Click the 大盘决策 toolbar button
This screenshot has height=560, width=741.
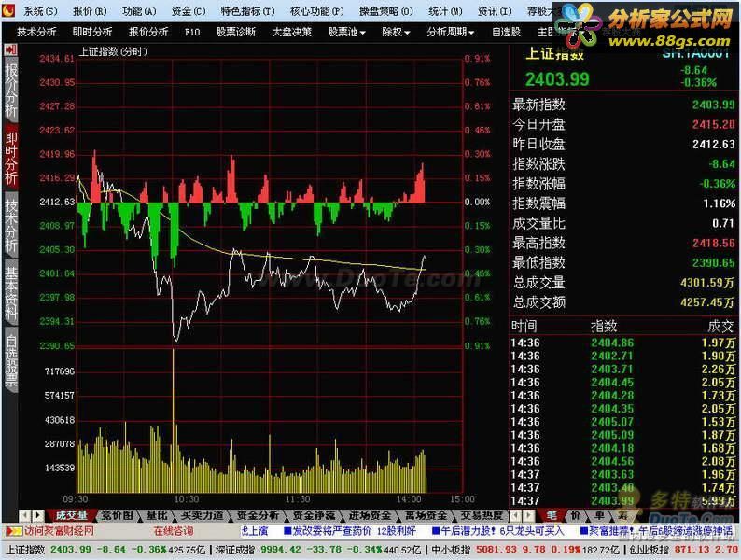click(291, 32)
